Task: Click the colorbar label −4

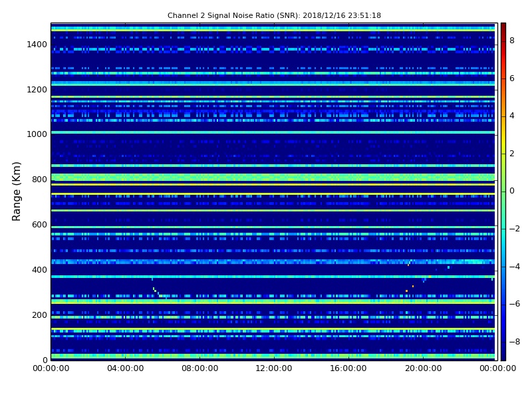Action: point(515,267)
